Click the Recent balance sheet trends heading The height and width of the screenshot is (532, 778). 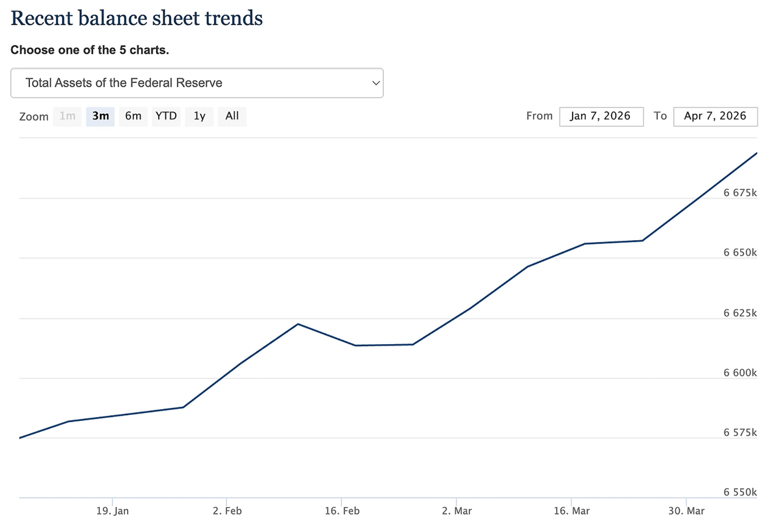pos(137,18)
